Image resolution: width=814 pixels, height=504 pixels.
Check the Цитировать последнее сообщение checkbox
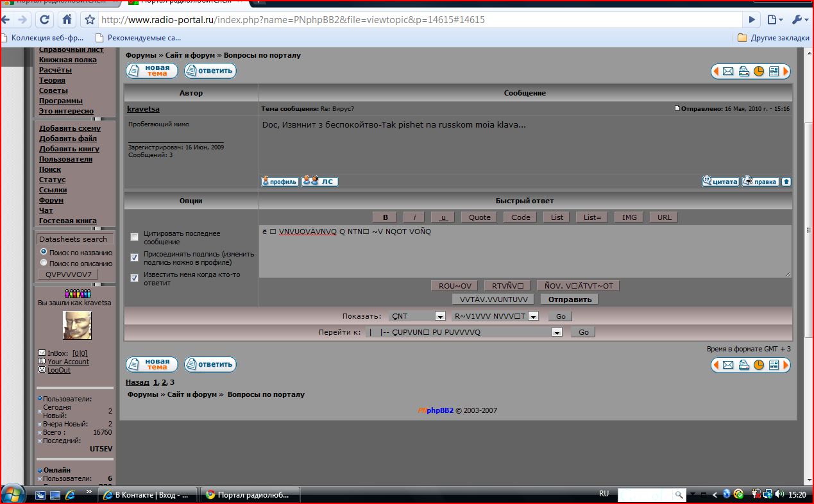coord(134,237)
